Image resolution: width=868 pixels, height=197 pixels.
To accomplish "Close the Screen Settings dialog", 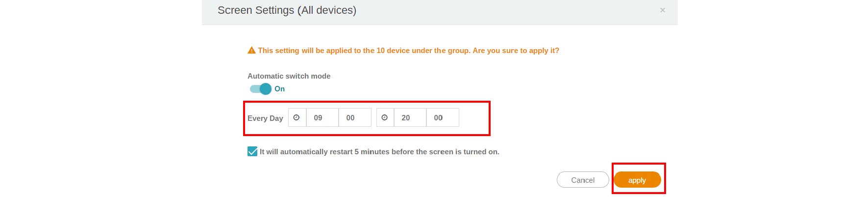I will (663, 10).
